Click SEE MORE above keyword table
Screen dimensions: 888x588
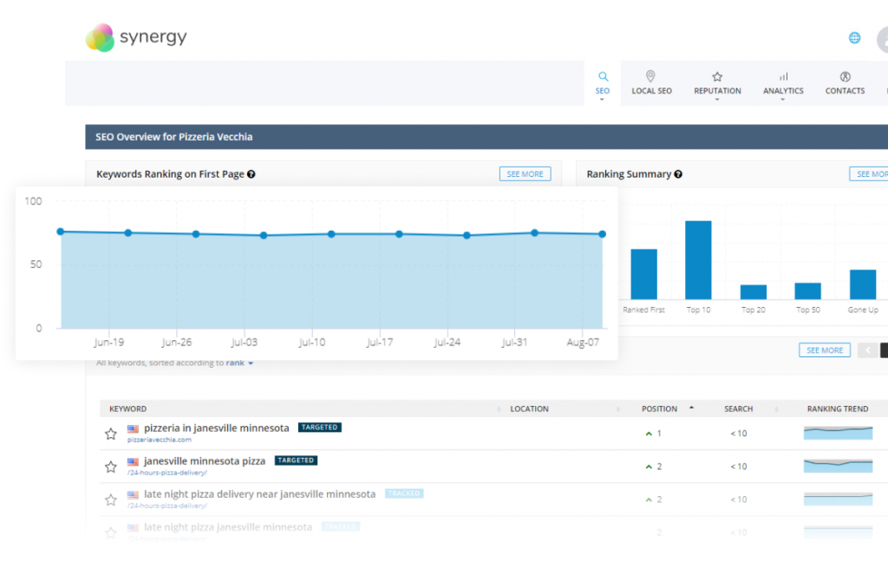(825, 350)
